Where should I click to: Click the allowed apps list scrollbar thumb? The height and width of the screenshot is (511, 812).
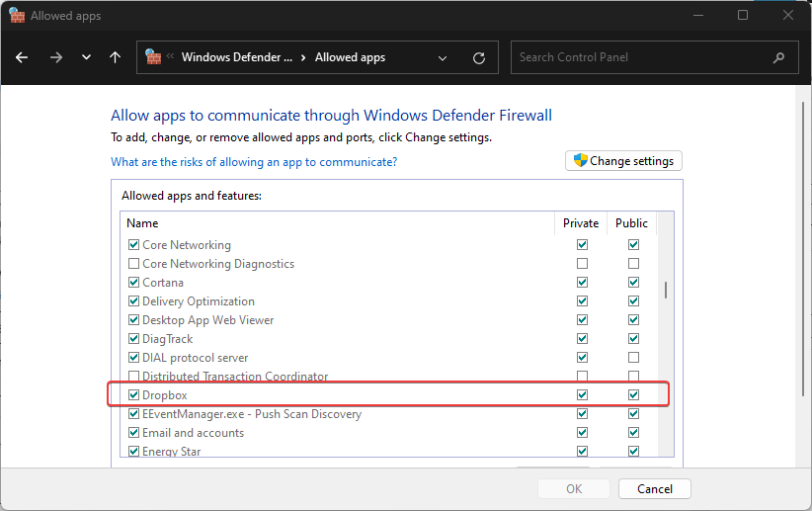pyautogui.click(x=666, y=290)
